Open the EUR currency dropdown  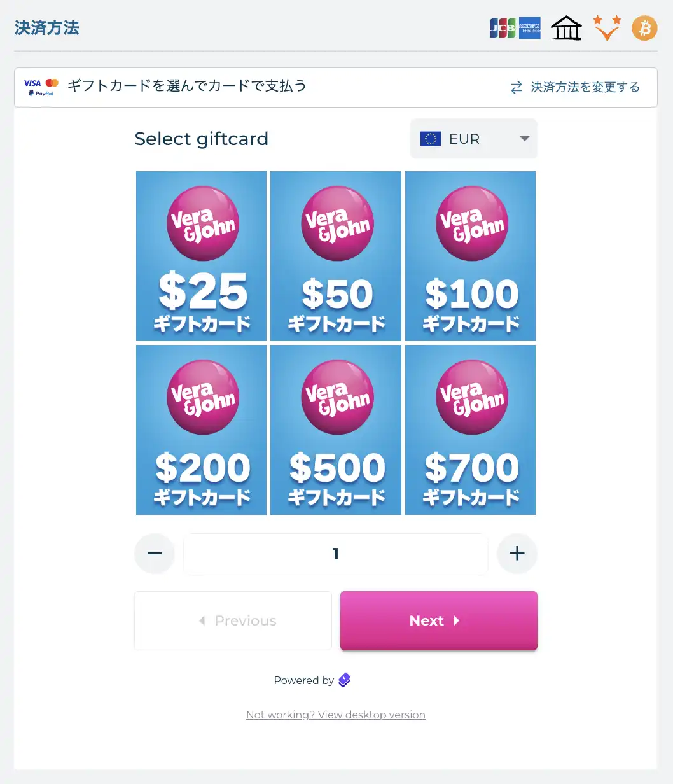click(474, 139)
